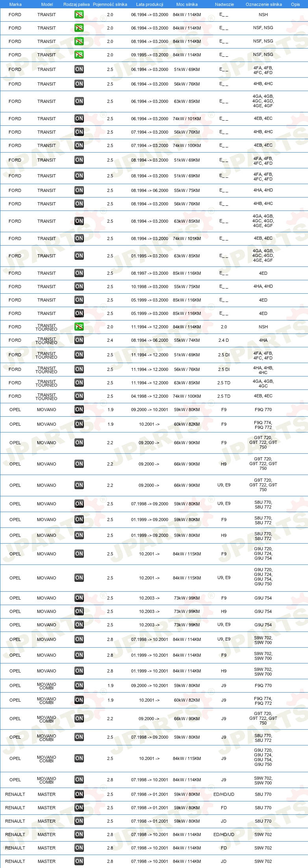This screenshot has height=868, width=308.
Task: Click the ON icon in the Transit 01.1995 63kW row
Action: tap(79, 256)
